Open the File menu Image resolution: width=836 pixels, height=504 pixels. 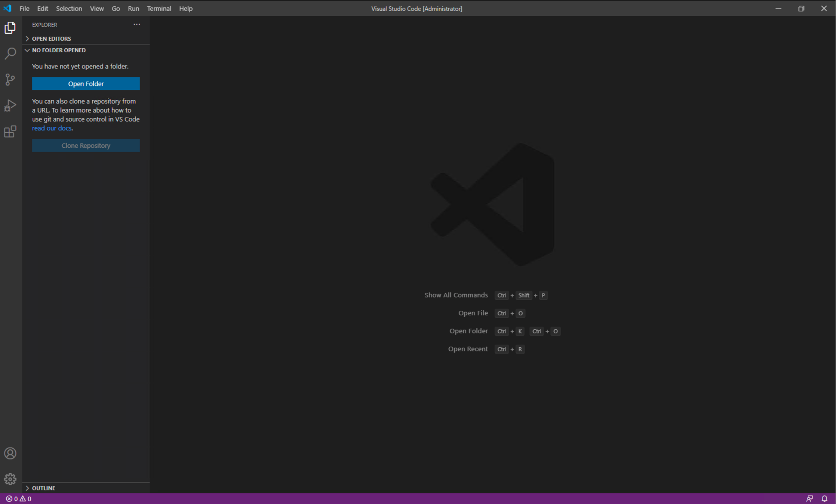point(24,8)
